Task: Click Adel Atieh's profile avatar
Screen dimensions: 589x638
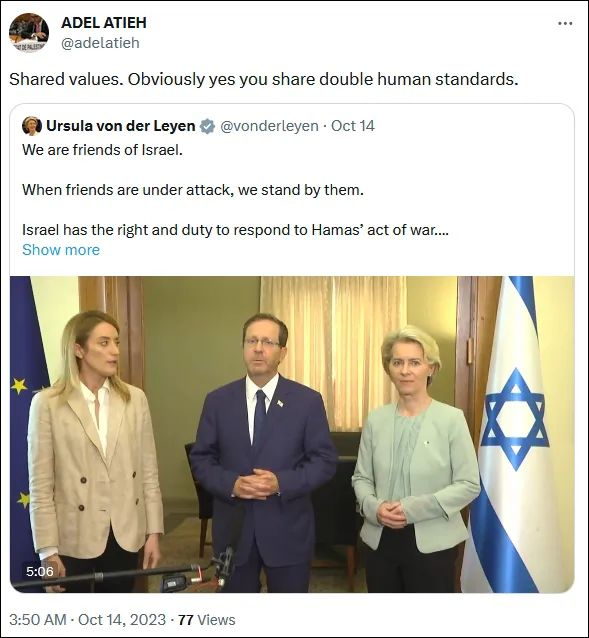Action: pos(29,33)
